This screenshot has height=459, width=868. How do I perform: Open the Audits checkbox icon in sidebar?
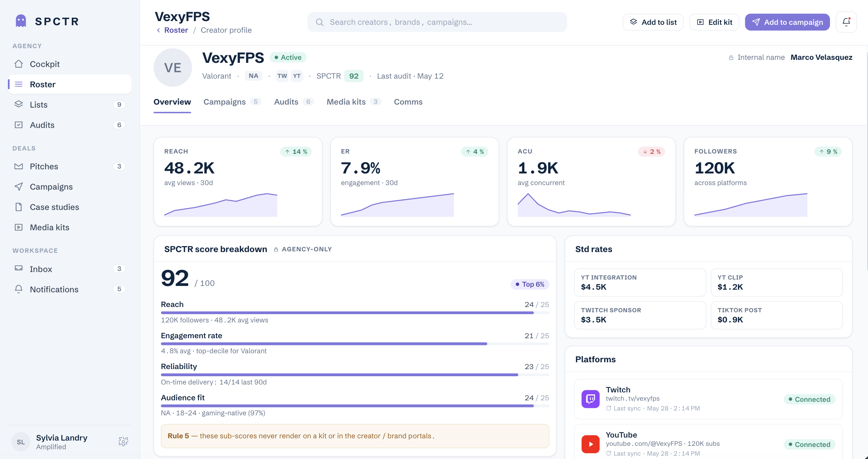point(19,125)
